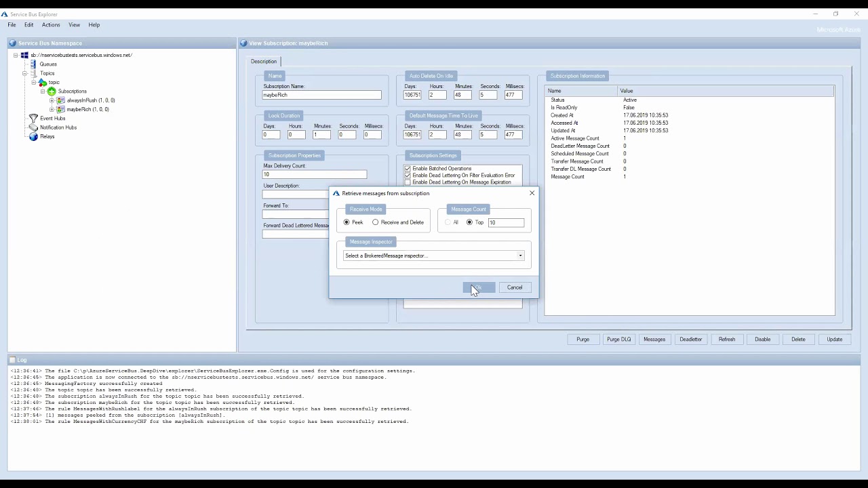Image resolution: width=868 pixels, height=488 pixels.
Task: Select the Relays tree node
Action: 47,136
